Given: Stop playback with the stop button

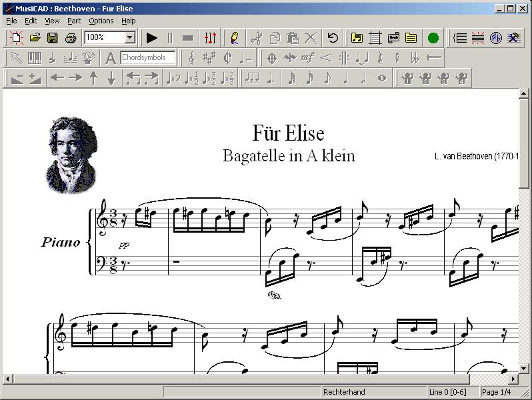Looking at the screenshot, I should tap(187, 37).
